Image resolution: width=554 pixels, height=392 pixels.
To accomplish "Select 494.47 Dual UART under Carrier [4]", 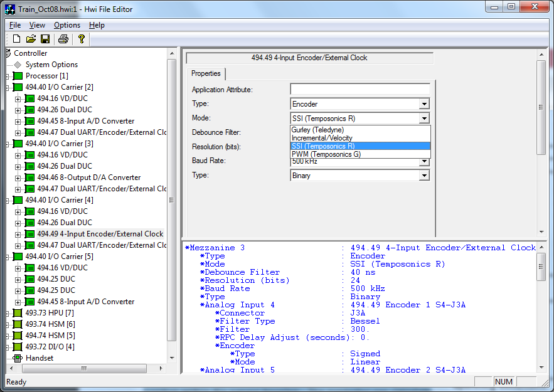I will pos(102,245).
